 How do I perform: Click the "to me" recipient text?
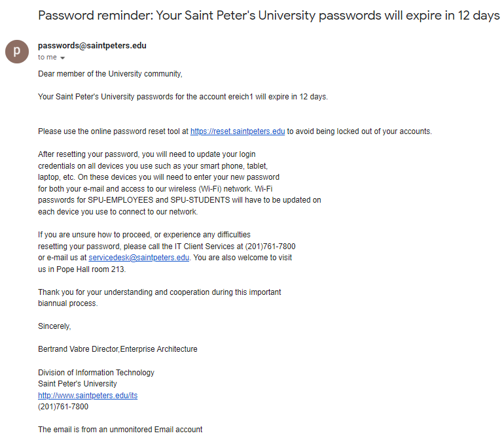point(47,58)
